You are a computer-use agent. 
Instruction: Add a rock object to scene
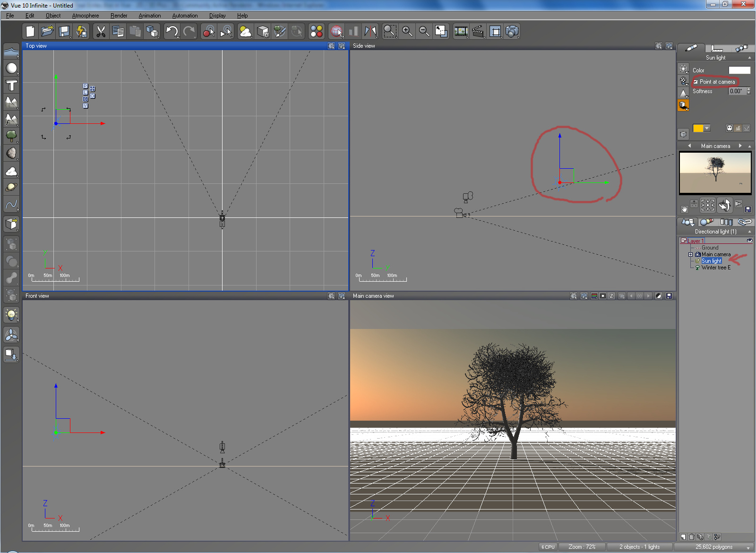click(11, 153)
